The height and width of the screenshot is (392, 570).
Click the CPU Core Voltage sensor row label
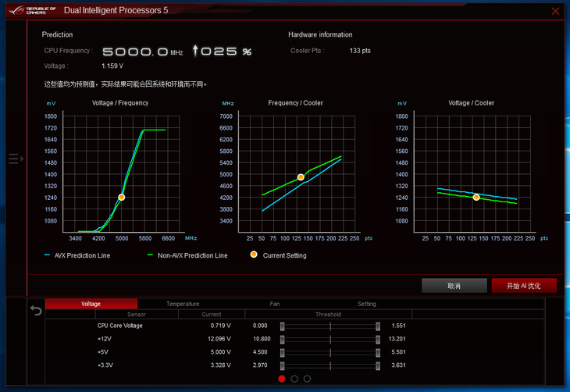click(120, 326)
